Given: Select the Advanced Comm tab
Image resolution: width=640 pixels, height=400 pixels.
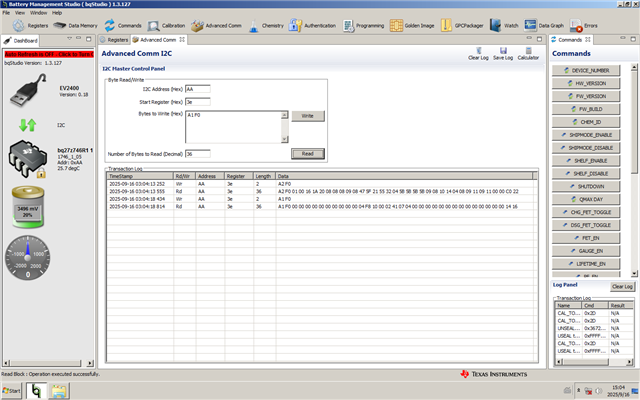Looking at the screenshot, I should [x=158, y=40].
